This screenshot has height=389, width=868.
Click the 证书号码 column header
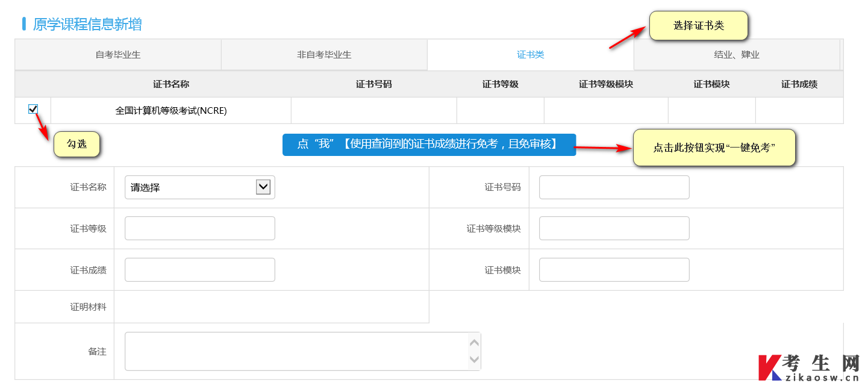coord(374,84)
